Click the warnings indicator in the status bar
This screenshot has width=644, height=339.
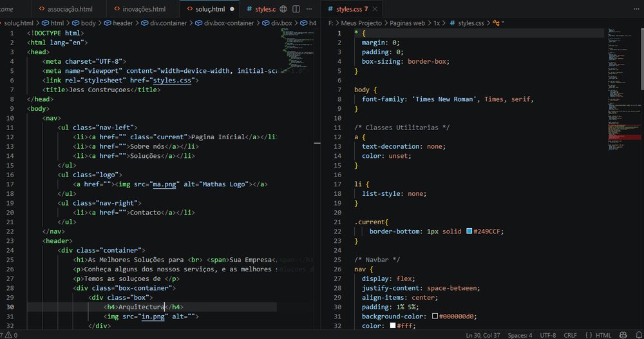click(x=10, y=335)
